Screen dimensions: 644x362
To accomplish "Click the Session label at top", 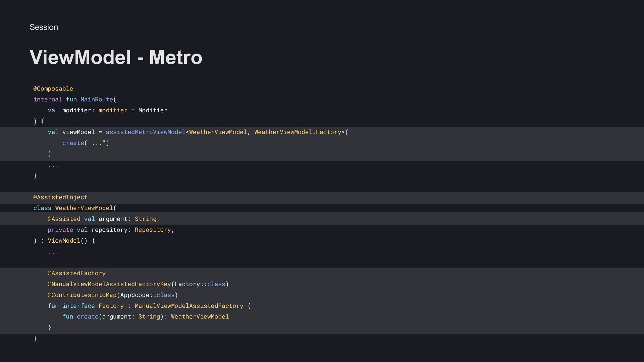I will (x=44, y=27).
